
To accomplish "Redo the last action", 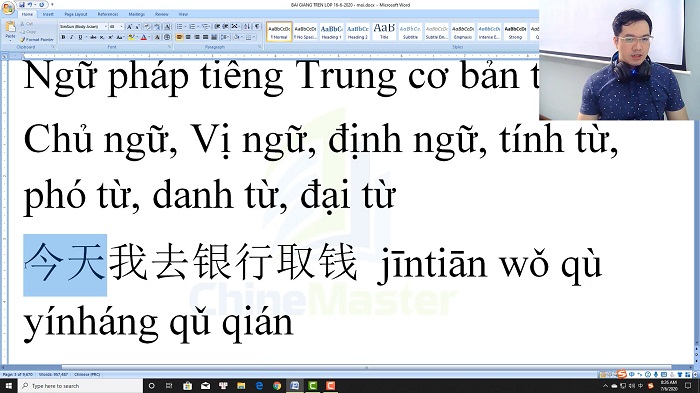I will [42, 4].
